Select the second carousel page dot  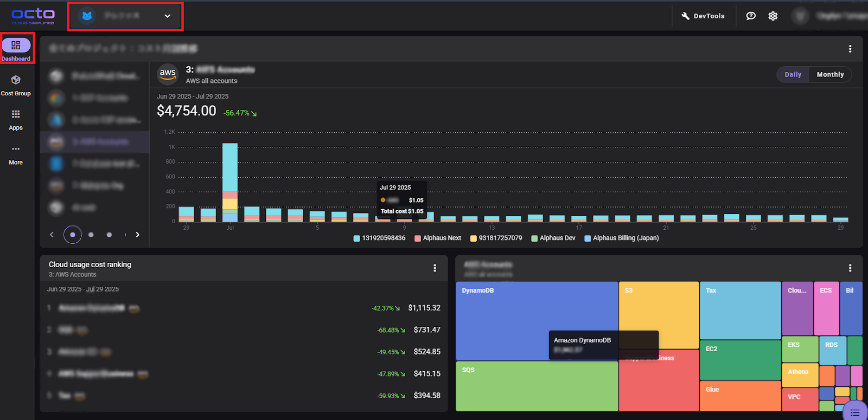pyautogui.click(x=91, y=235)
